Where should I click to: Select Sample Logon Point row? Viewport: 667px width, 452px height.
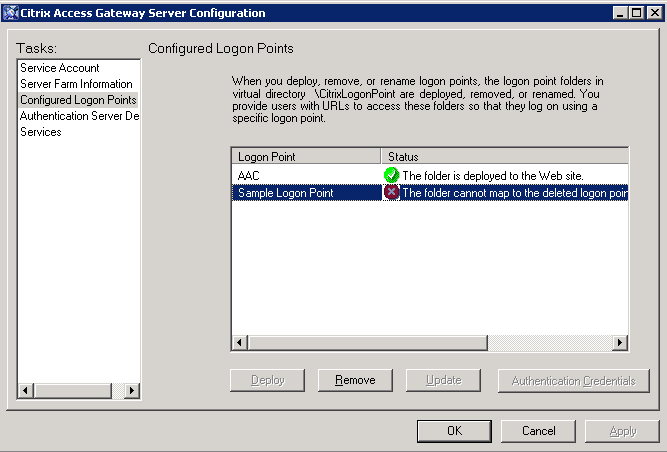(x=430, y=193)
